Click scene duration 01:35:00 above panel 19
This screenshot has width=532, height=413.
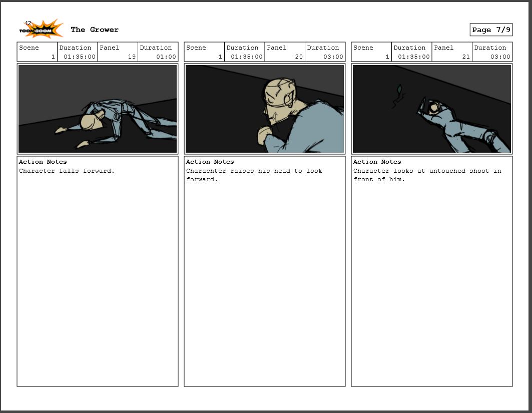tap(80, 57)
